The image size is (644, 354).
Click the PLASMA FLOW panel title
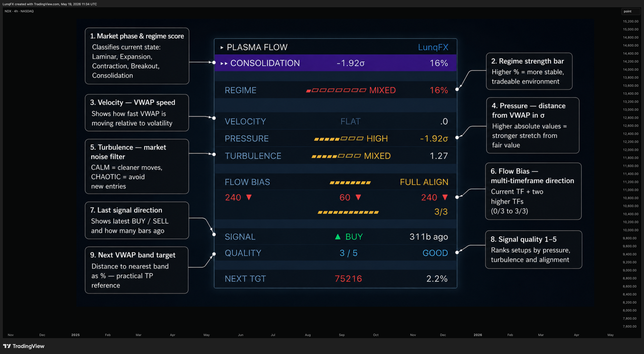point(257,47)
